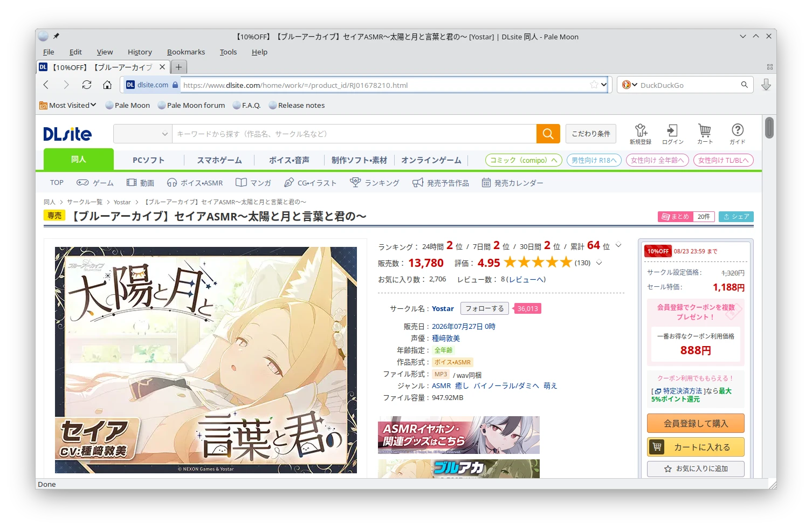This screenshot has width=812, height=531.
Task: Click the padlock site security icon
Action: [175, 85]
